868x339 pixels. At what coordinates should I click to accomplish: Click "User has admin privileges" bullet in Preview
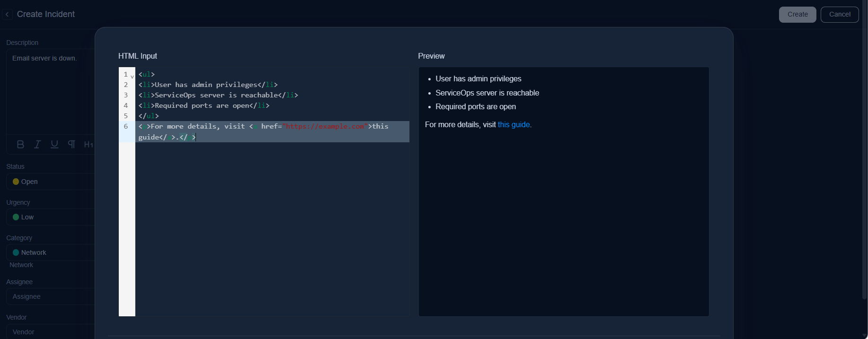pyautogui.click(x=478, y=79)
